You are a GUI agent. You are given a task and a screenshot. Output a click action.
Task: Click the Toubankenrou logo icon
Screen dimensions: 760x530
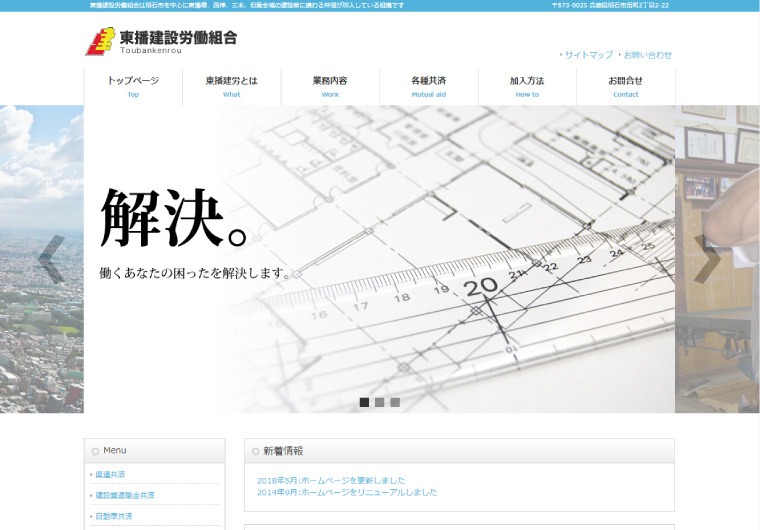pyautogui.click(x=99, y=42)
